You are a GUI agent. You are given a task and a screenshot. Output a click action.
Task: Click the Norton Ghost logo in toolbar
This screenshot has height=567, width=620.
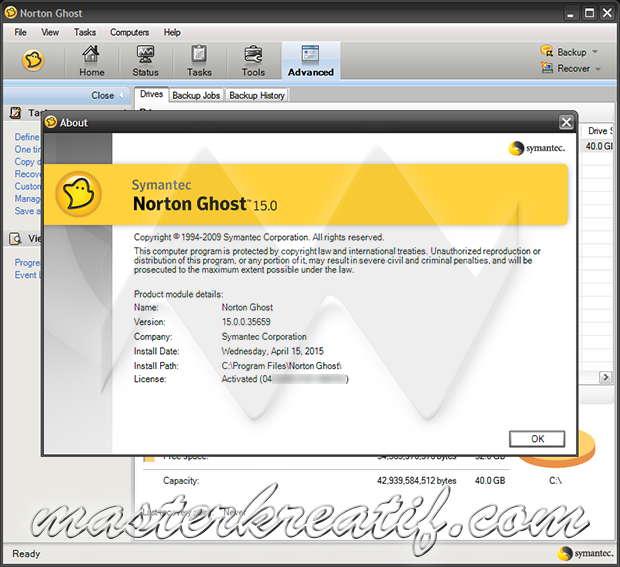(x=33, y=60)
